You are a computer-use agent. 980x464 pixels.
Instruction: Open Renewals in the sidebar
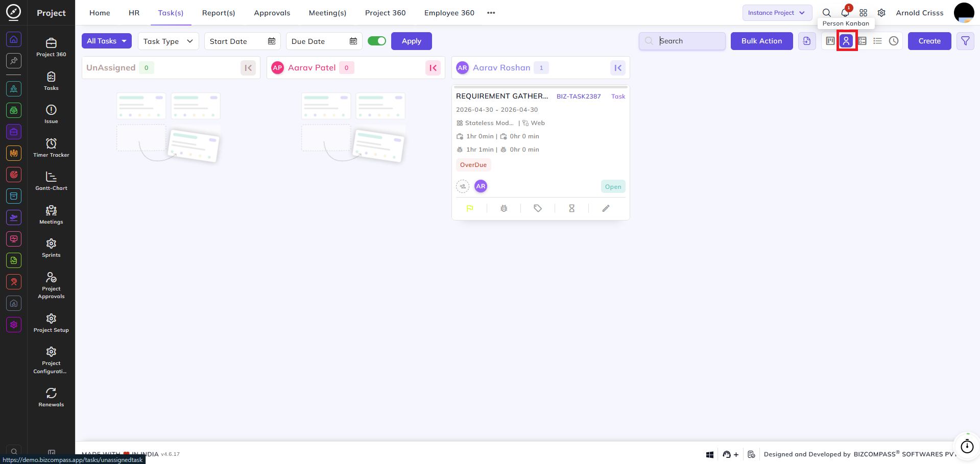(51, 398)
